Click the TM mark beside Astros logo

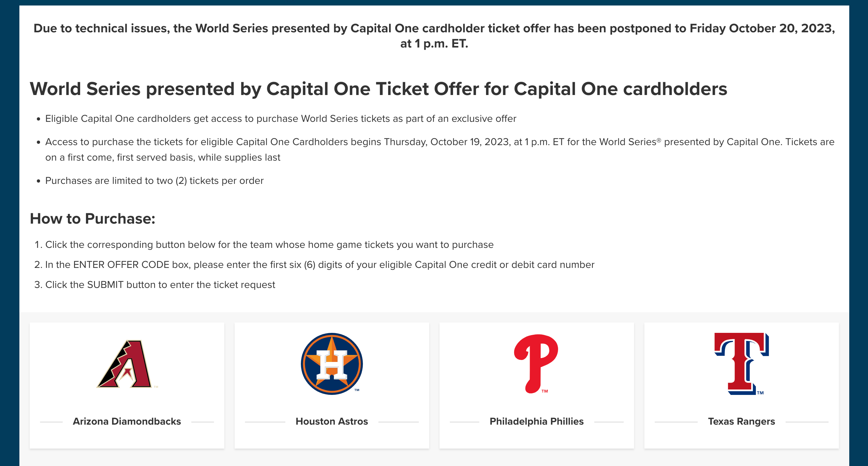[x=357, y=390]
